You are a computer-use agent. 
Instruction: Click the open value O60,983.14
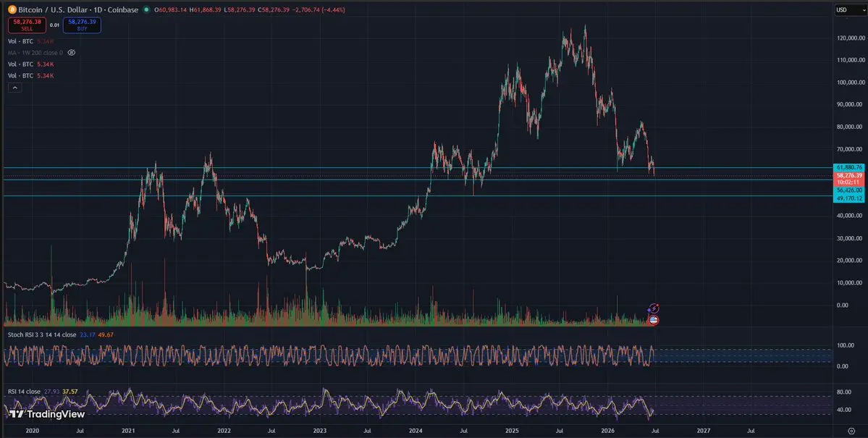click(x=171, y=10)
